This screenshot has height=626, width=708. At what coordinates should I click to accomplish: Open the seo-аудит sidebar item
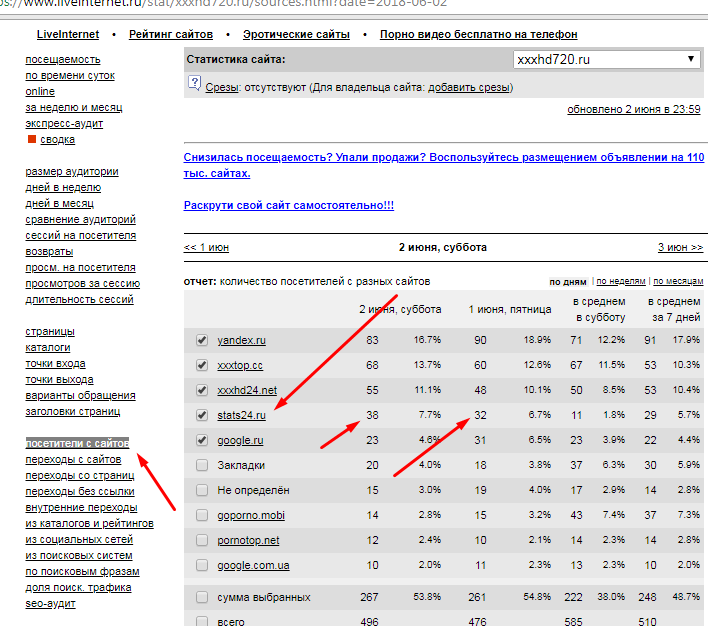pyautogui.click(x=52, y=603)
